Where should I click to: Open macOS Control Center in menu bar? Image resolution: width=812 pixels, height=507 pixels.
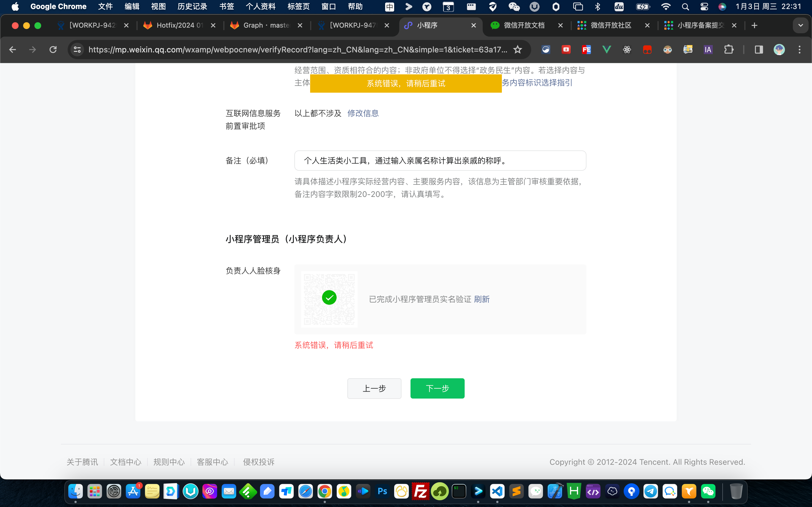pyautogui.click(x=704, y=7)
